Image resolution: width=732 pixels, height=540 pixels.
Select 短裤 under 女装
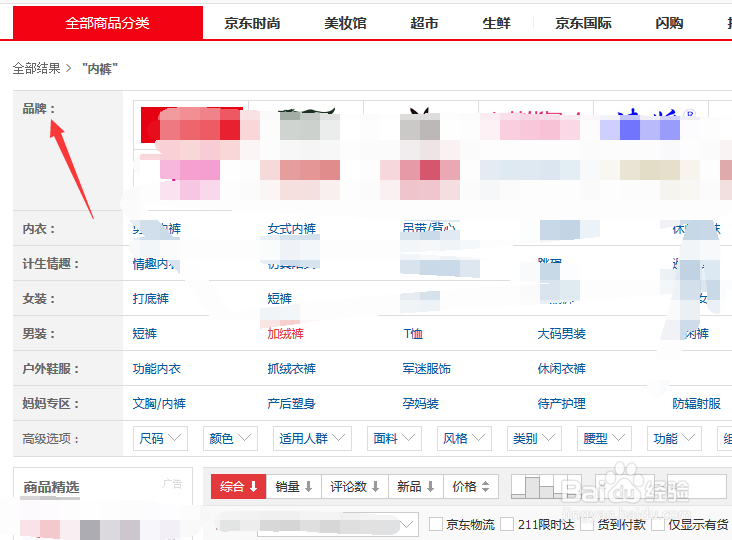point(280,299)
